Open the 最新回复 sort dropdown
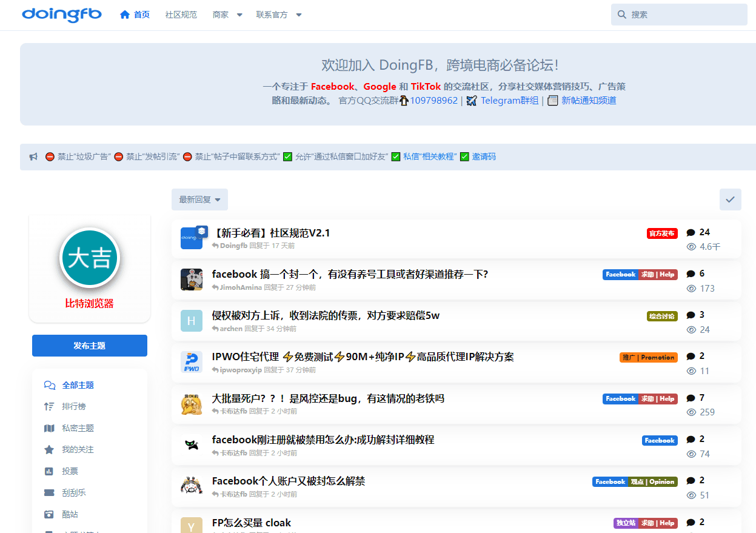This screenshot has width=756, height=533. pos(199,199)
